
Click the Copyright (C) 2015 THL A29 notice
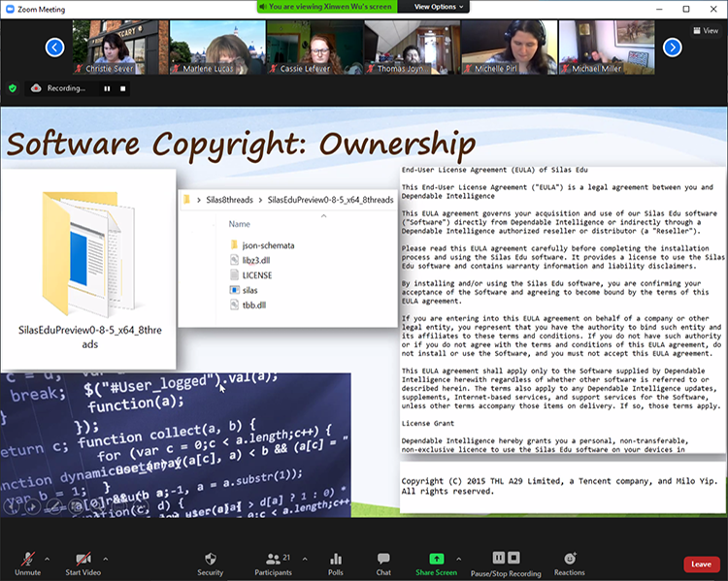point(559,486)
